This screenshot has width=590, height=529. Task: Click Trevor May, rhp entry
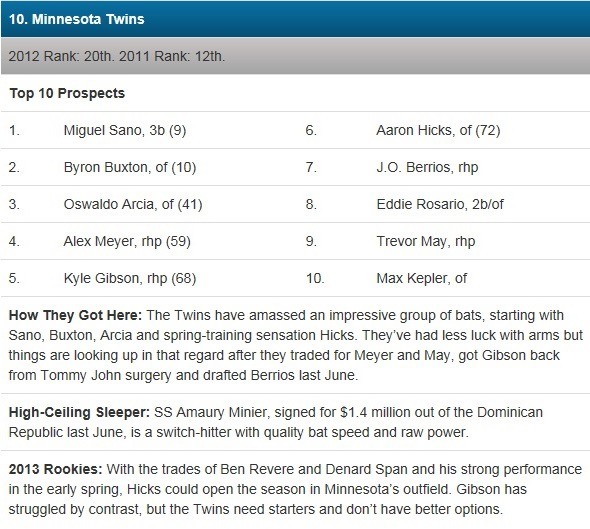[x=426, y=241]
